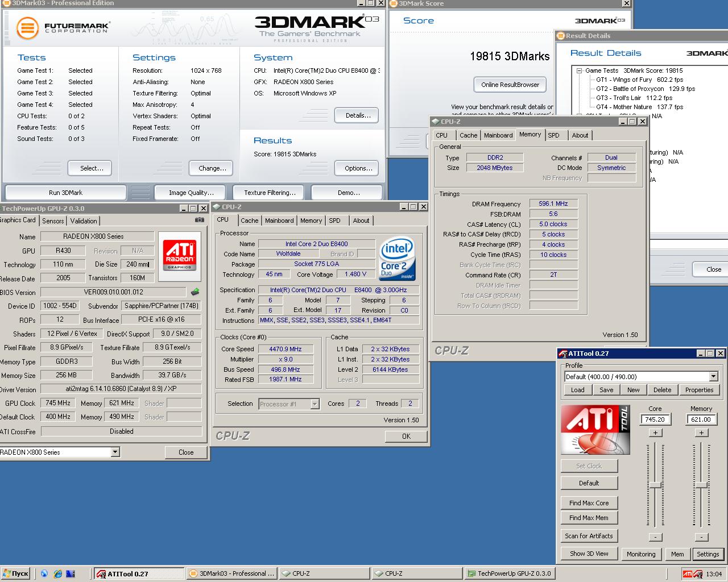Click the Run 3DMark button

[65, 193]
